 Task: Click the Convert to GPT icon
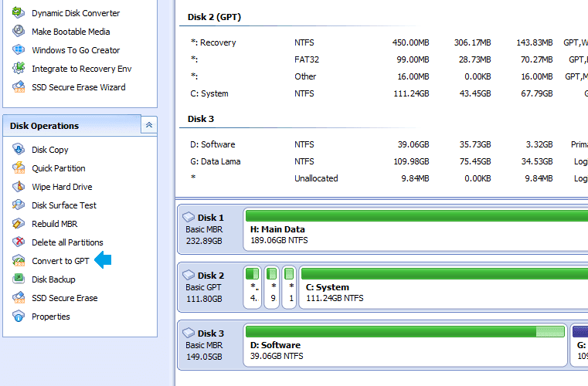tap(19, 260)
